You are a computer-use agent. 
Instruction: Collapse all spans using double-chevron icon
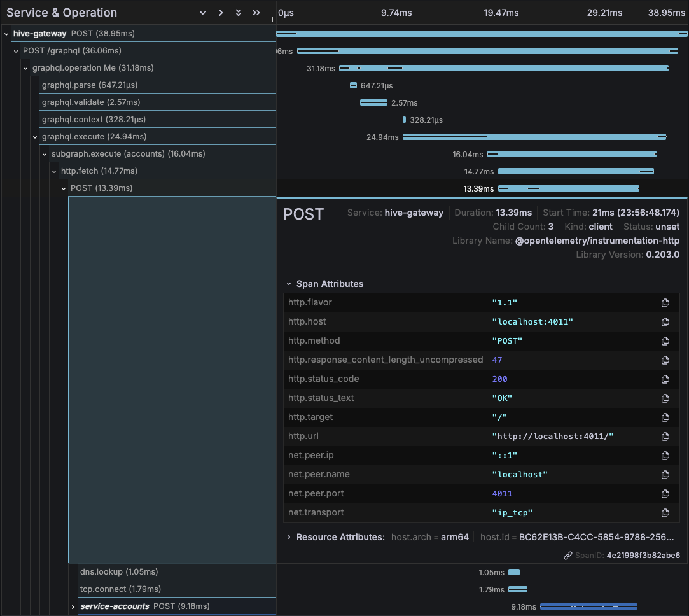pyautogui.click(x=238, y=12)
